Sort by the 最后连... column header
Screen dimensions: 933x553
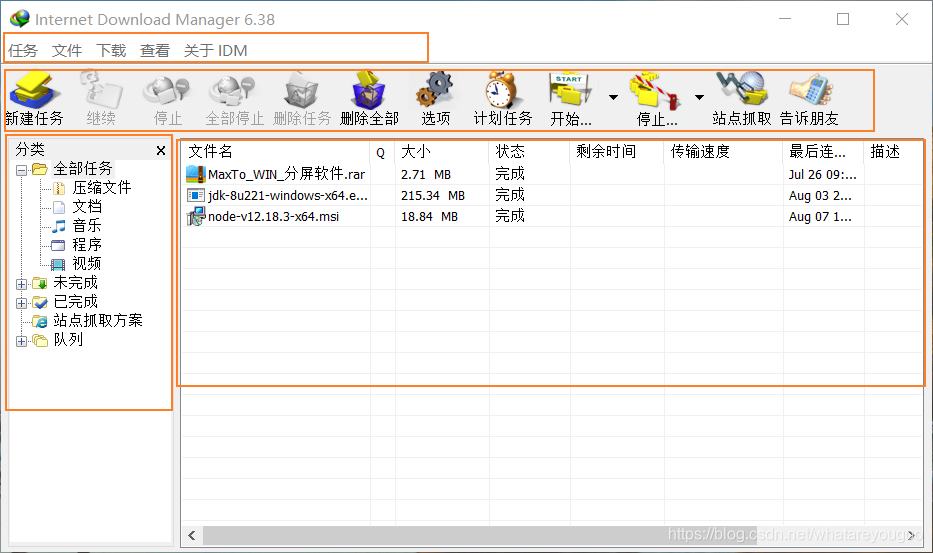pyautogui.click(x=824, y=152)
